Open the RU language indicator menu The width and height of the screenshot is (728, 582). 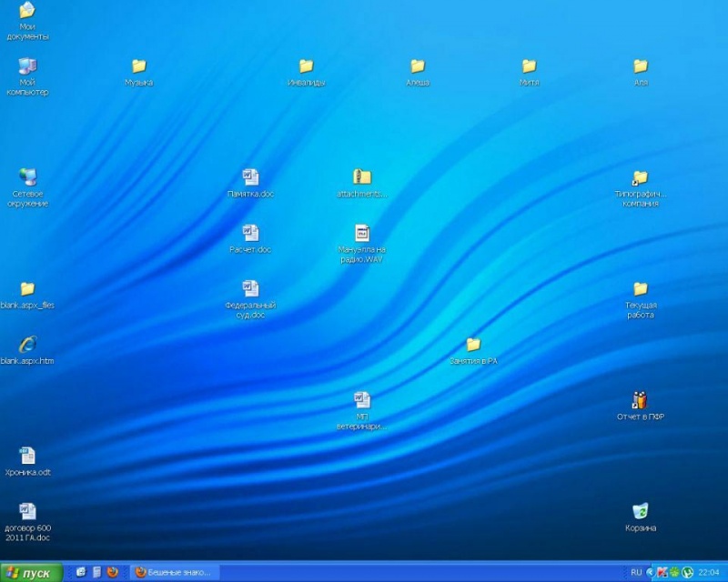[x=636, y=573]
